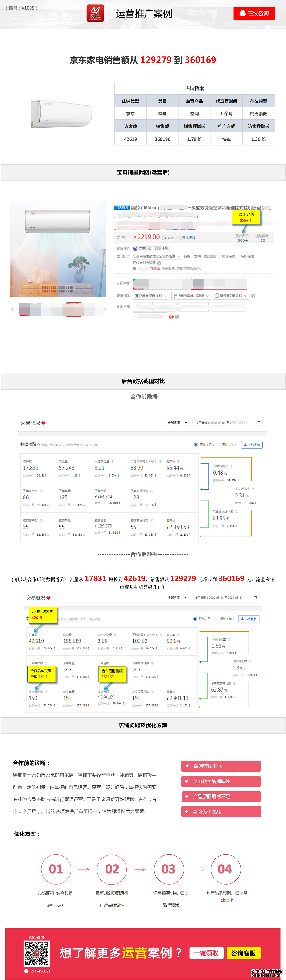Click the 03 step circle
Screen dimensions: 286x980
tap(169, 869)
